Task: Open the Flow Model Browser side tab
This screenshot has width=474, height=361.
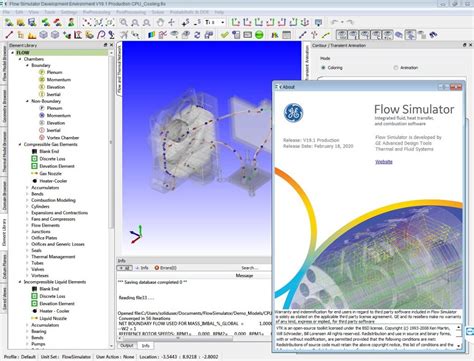Action: click(4, 63)
